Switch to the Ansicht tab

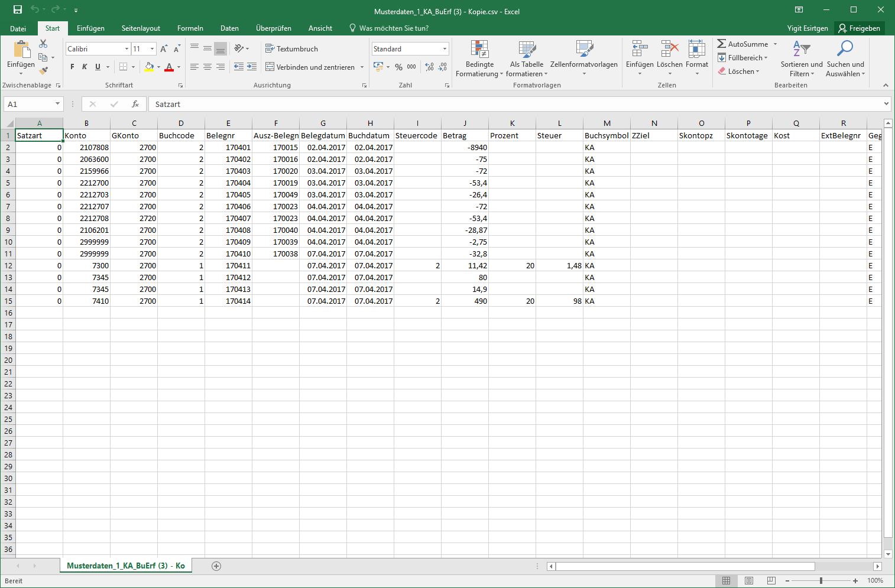tap(320, 28)
